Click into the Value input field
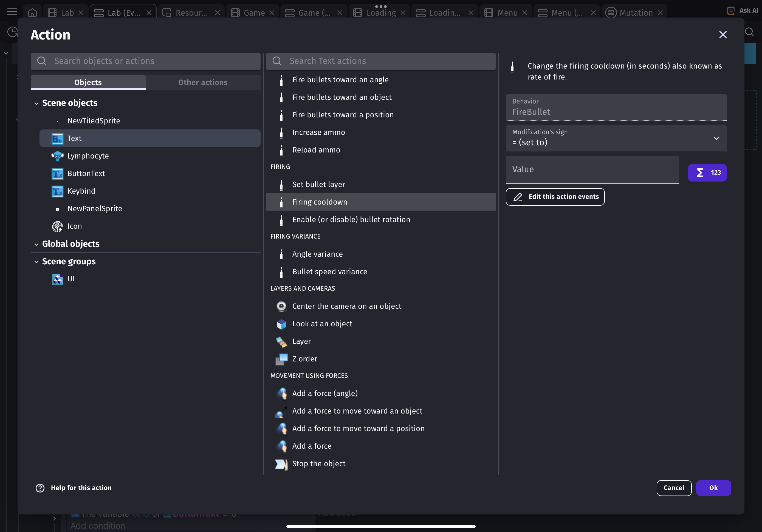Image resolution: width=762 pixels, height=532 pixels. pyautogui.click(x=592, y=169)
